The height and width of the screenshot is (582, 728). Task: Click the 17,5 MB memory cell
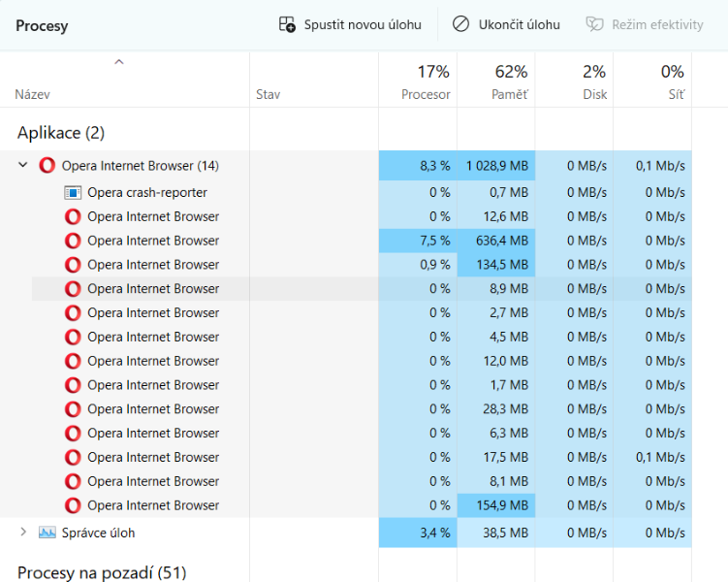[496, 458]
